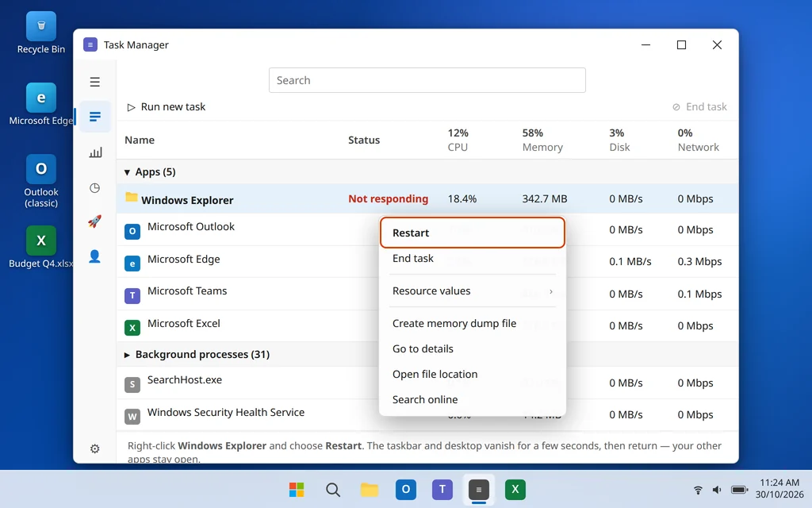This screenshot has height=508, width=812.
Task: Click the taskbar Task Manager icon
Action: tap(478, 489)
